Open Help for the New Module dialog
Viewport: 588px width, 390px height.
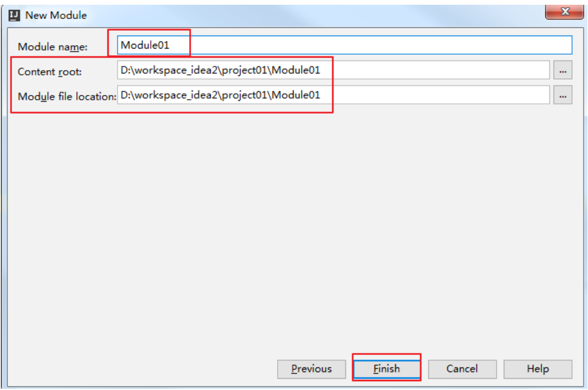(x=538, y=369)
